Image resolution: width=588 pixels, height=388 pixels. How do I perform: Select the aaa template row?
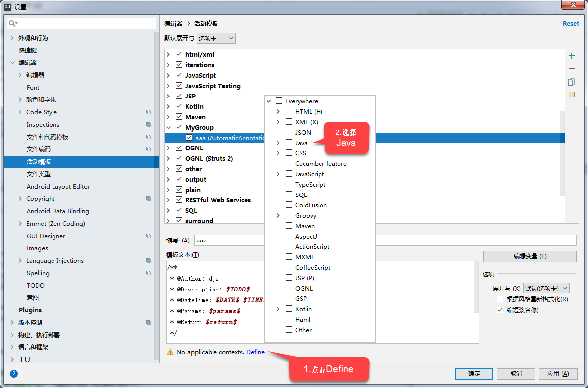point(365,138)
